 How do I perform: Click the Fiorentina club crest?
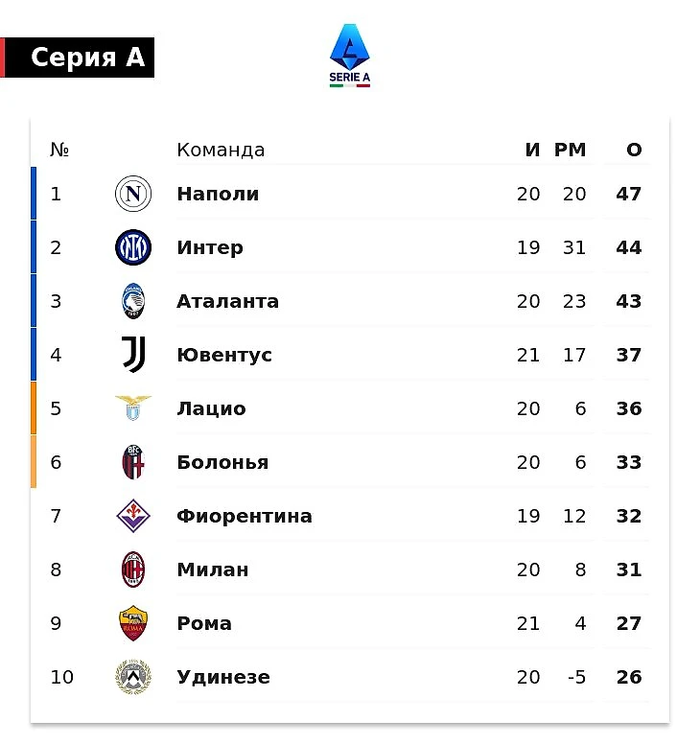133,516
